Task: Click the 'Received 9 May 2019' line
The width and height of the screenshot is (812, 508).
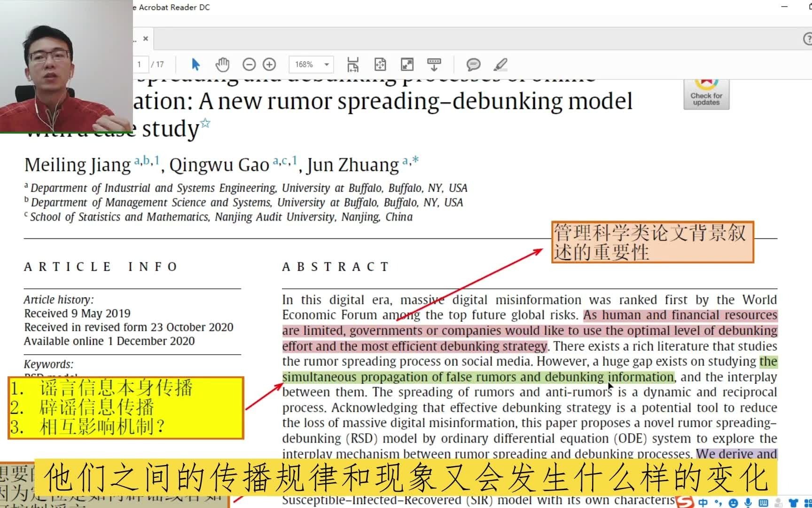Action: coord(78,313)
